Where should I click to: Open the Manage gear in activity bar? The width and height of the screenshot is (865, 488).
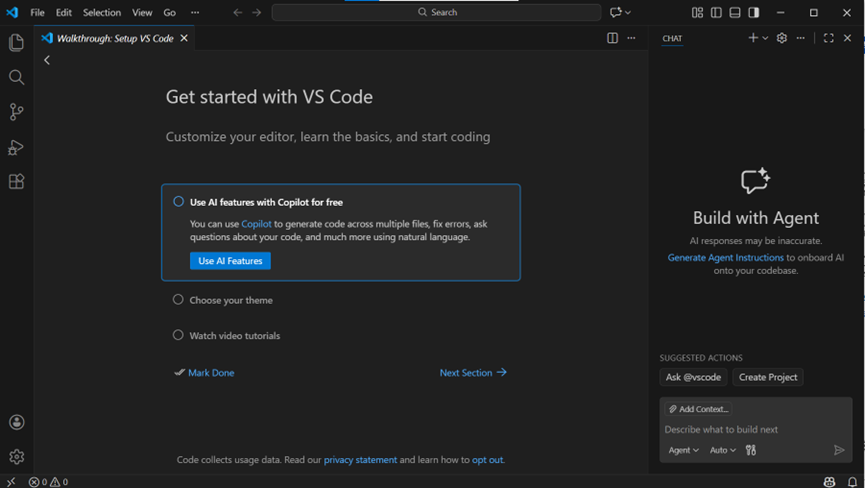(17, 457)
